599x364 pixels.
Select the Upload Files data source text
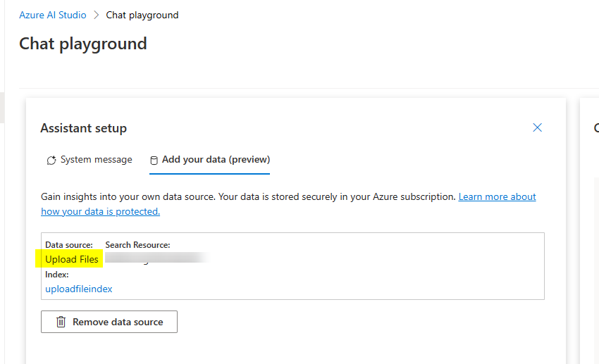[x=72, y=259]
